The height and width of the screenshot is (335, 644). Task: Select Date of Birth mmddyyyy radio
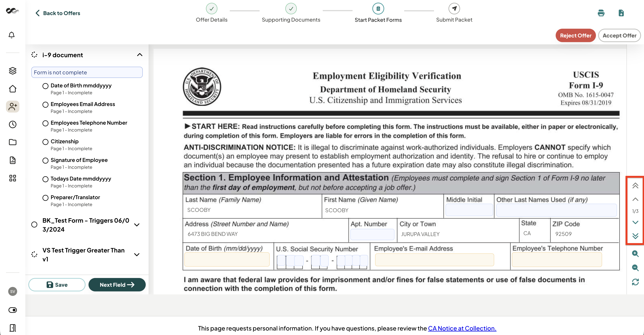pyautogui.click(x=45, y=86)
